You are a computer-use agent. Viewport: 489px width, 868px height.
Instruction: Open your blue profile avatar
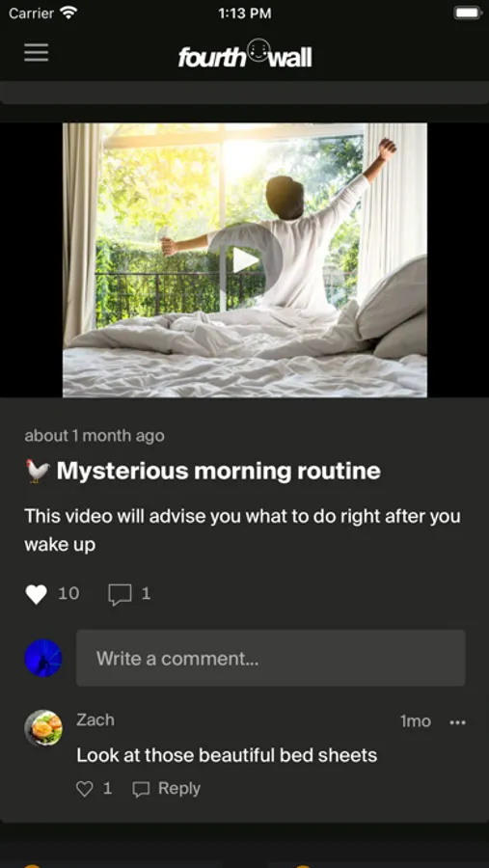tap(43, 658)
